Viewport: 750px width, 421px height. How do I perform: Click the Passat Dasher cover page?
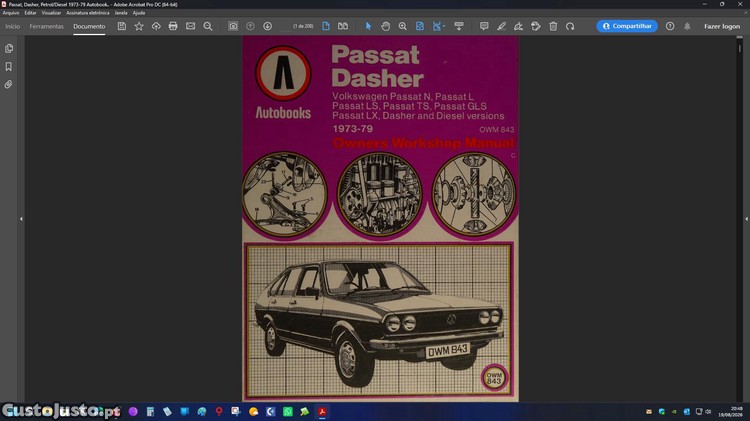(x=380, y=219)
